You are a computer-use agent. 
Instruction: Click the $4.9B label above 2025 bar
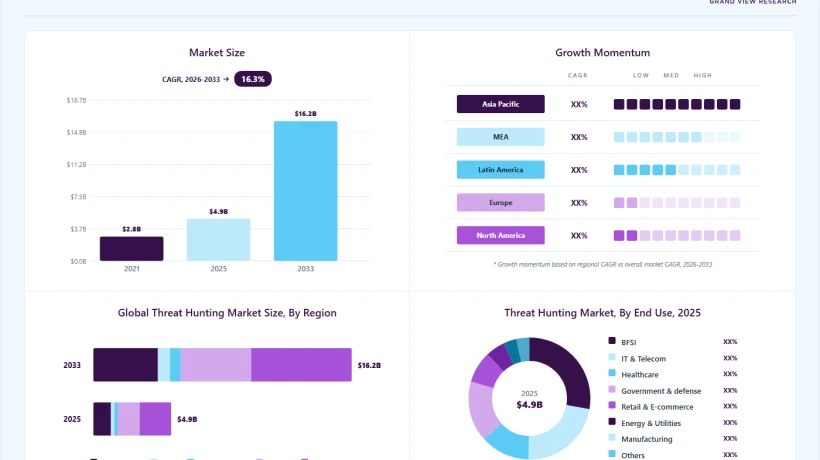click(219, 212)
